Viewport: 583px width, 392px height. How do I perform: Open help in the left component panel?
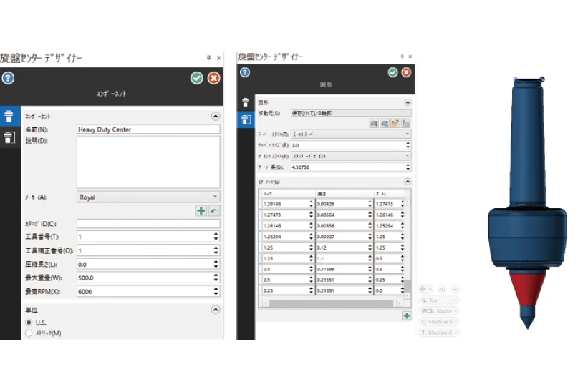[x=8, y=78]
